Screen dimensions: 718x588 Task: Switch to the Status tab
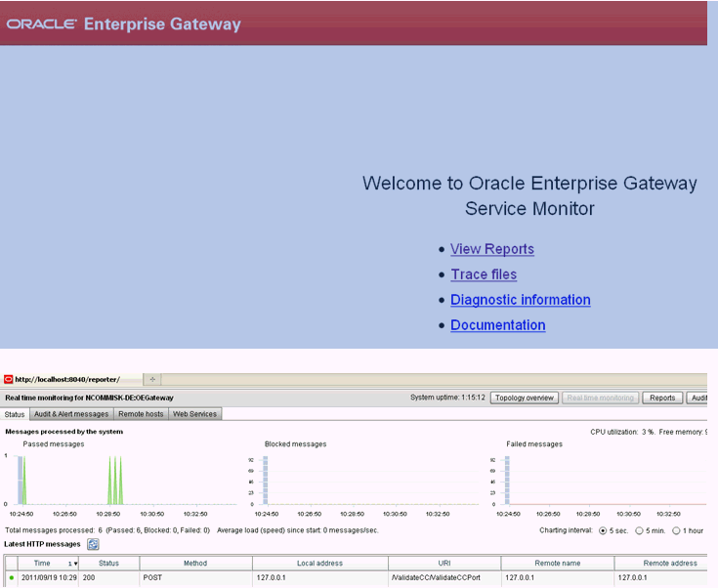[x=15, y=414]
